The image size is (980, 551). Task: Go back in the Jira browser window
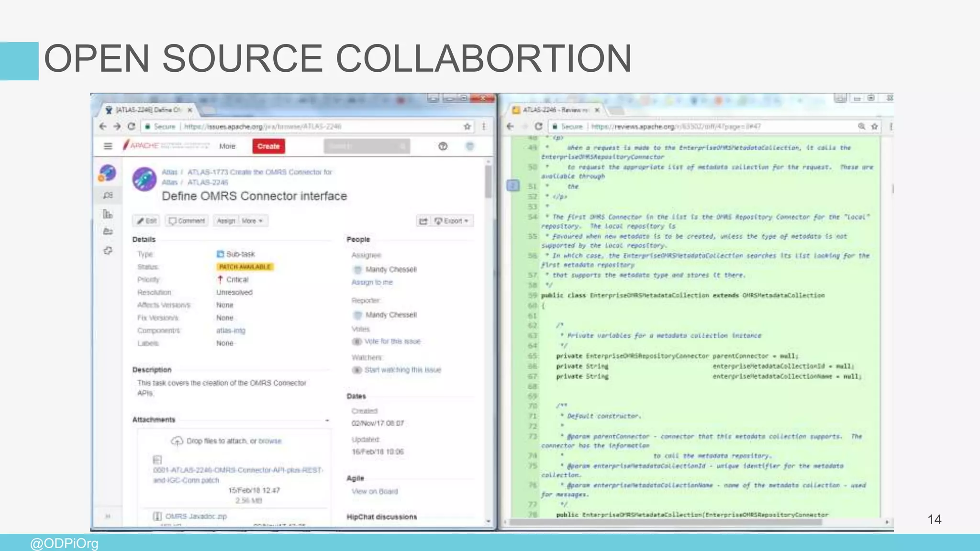(x=102, y=126)
